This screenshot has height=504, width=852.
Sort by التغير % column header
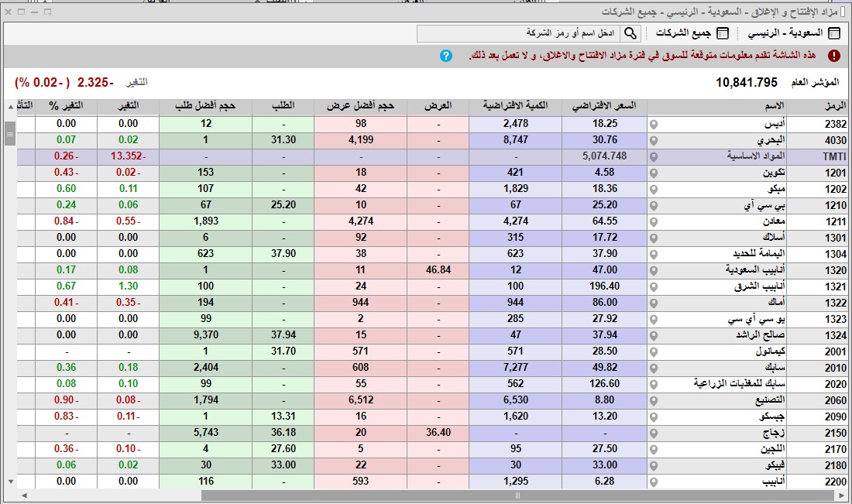click(x=67, y=106)
